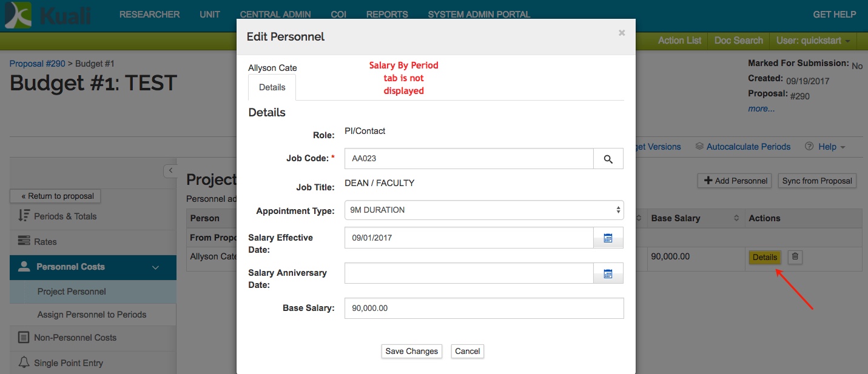This screenshot has width=868, height=374.
Task: Open the Appointment Type dropdown
Action: tap(484, 210)
